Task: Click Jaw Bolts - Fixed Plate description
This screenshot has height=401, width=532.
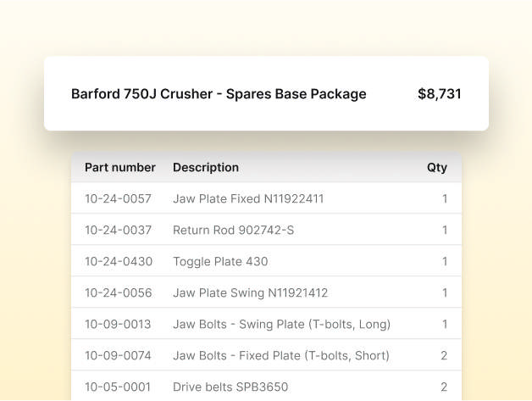Action: click(x=281, y=356)
